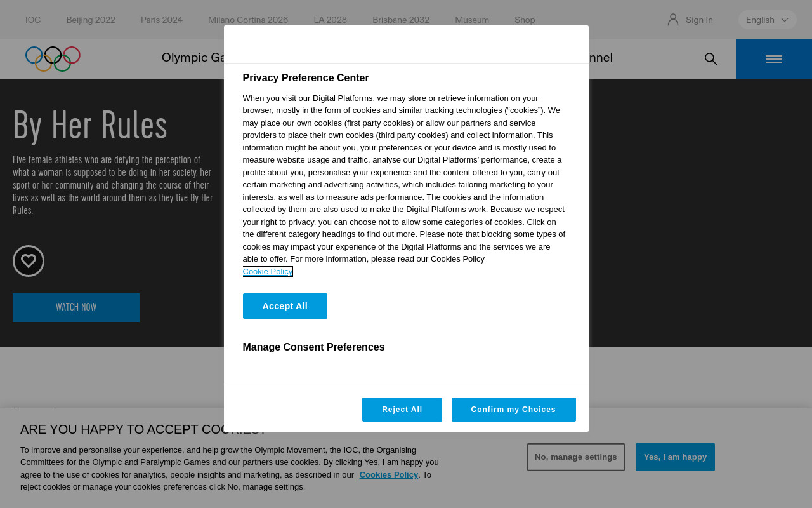Viewport: 812px width, 508px height.
Task: Expand the English language dropdown
Action: 768,20
